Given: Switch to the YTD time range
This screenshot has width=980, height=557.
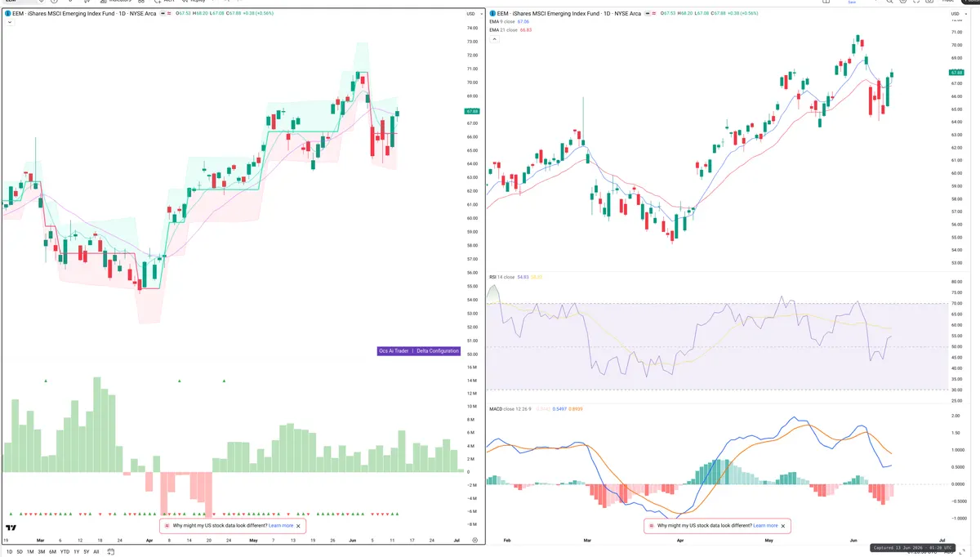Looking at the screenshot, I should click(x=65, y=552).
